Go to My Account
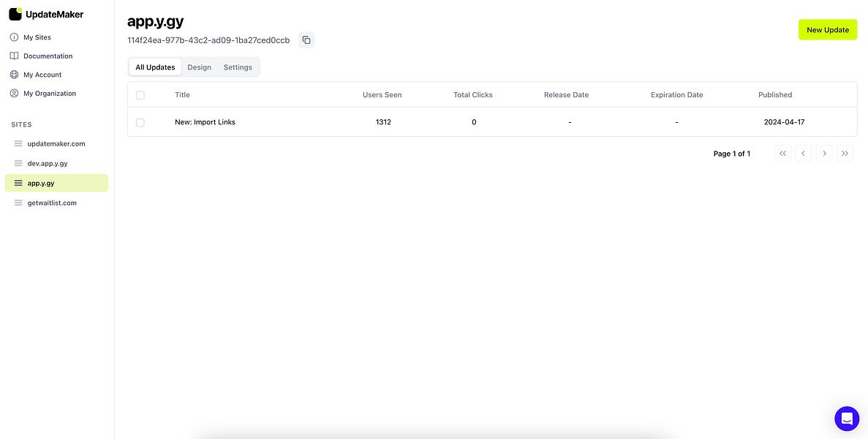 pyautogui.click(x=42, y=75)
